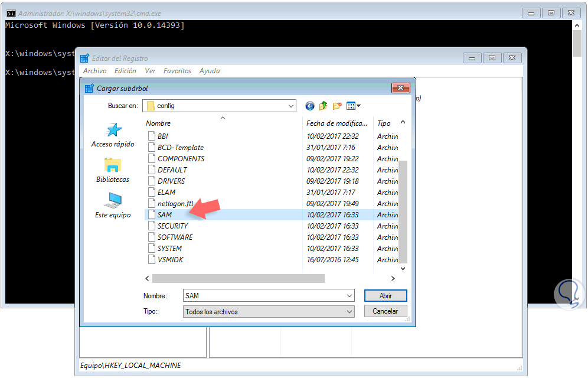Open Acceso rápido location
The height and width of the screenshot is (378, 588).
pyautogui.click(x=113, y=135)
